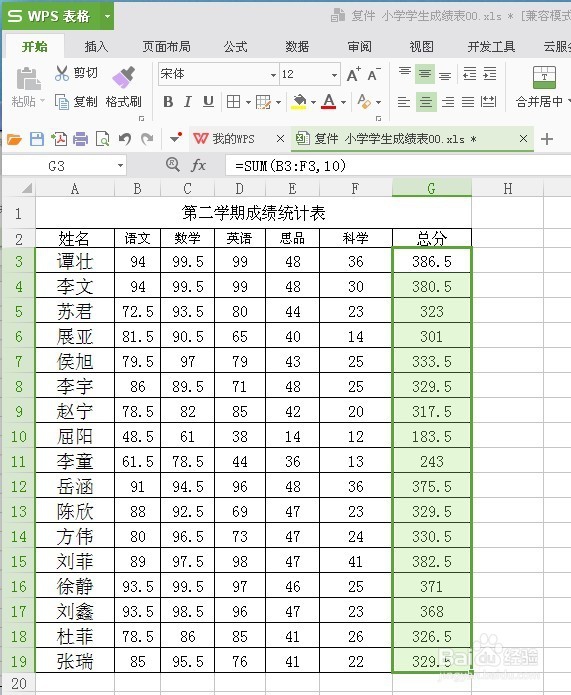Click the Select All corner triangle
571x695 pixels.
[27, 188]
